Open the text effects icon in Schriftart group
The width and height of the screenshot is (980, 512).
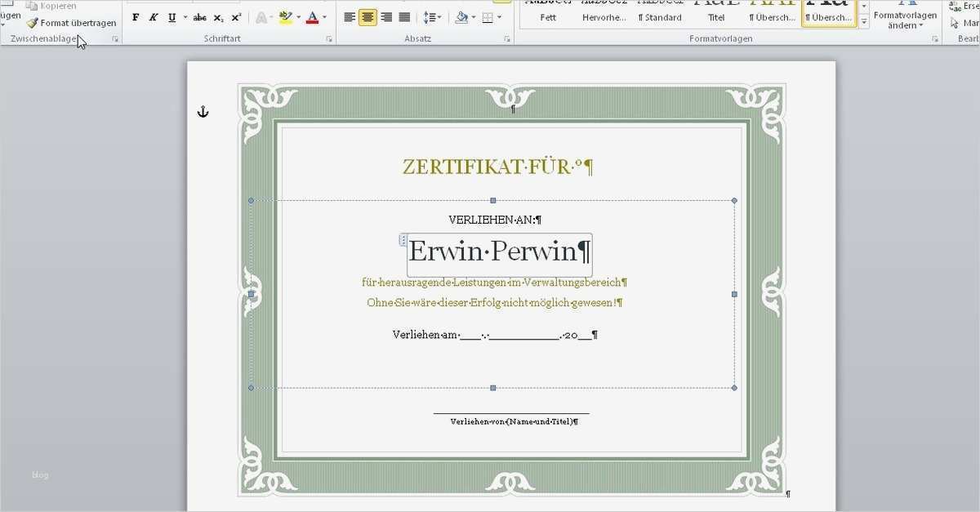coord(261,16)
